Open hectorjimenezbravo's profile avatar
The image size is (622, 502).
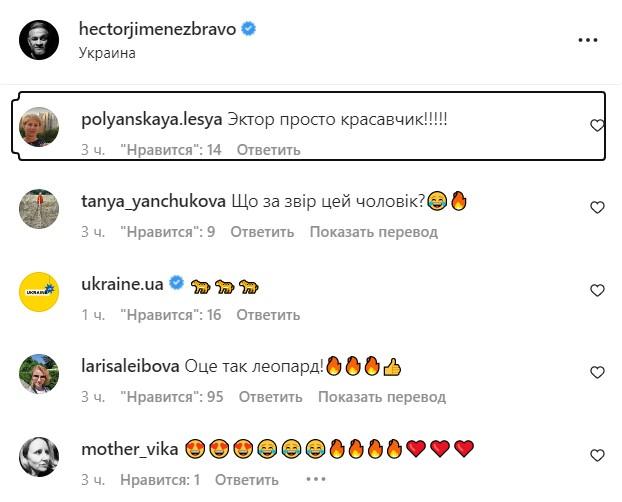coord(39,40)
